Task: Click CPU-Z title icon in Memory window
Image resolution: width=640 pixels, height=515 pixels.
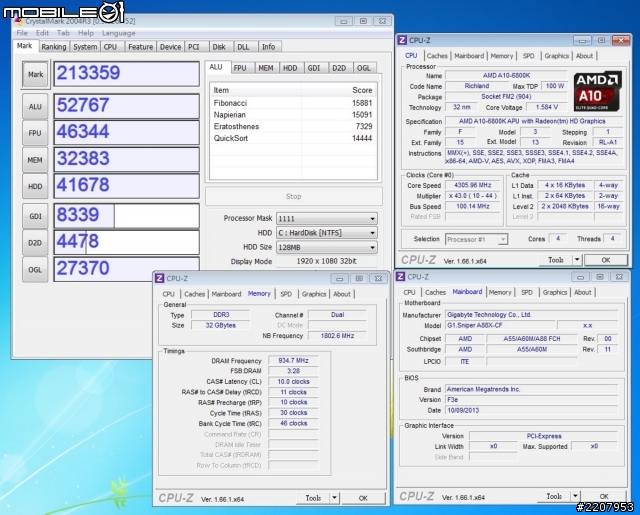Action: pyautogui.click(x=160, y=278)
